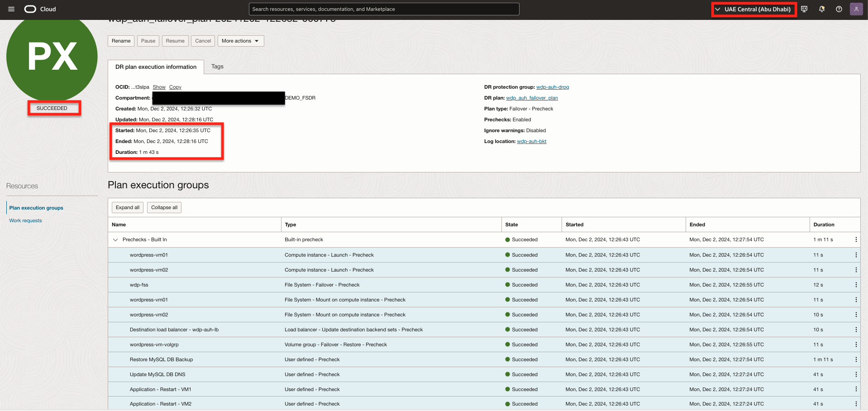Open the UAE Central (Abu Dhabi) region selector
The height and width of the screenshot is (411, 868).
[754, 9]
